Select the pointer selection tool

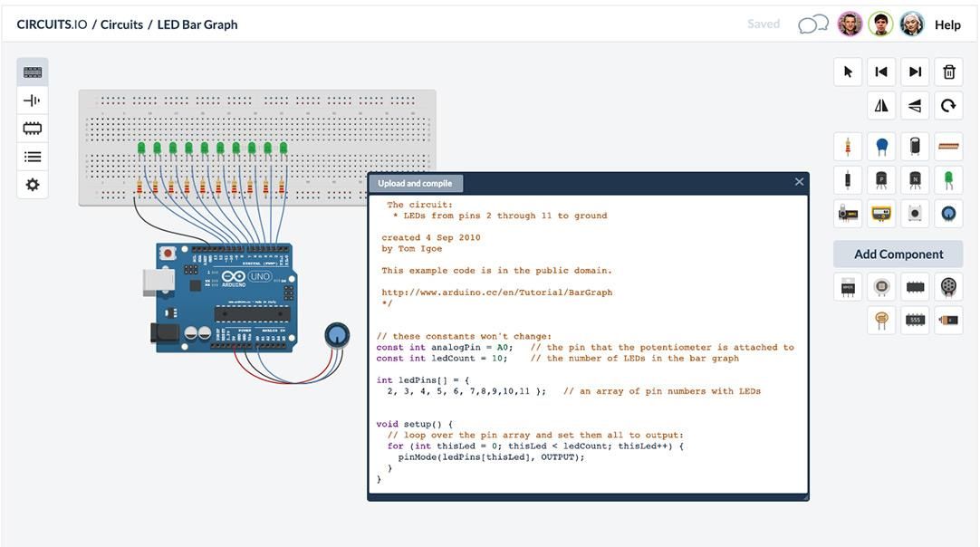tap(848, 72)
